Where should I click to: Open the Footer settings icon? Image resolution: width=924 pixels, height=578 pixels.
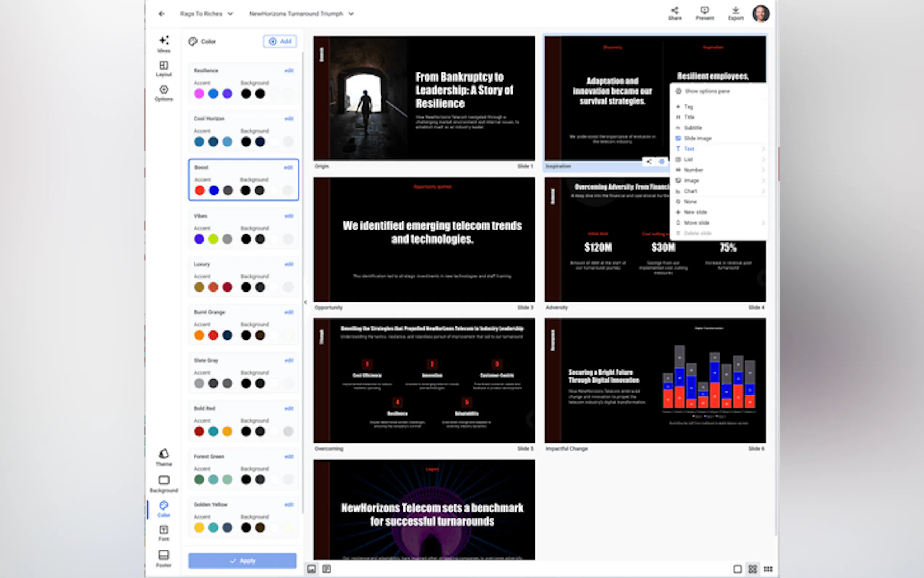click(x=164, y=558)
